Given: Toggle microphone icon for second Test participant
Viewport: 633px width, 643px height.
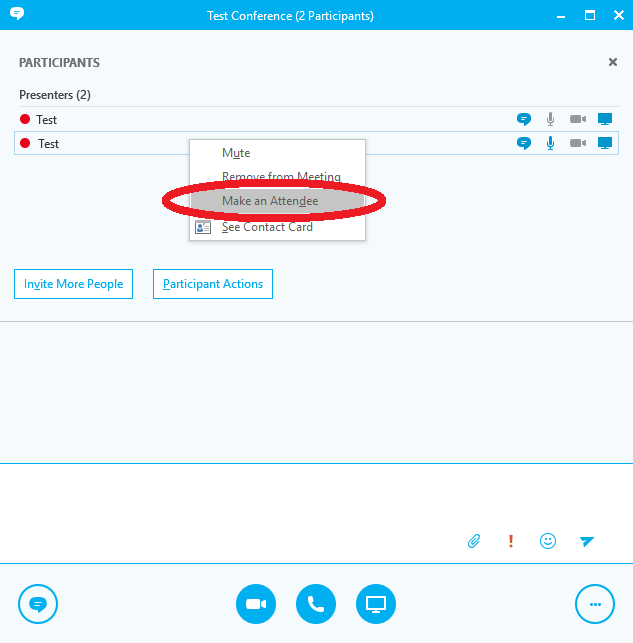Looking at the screenshot, I should (550, 143).
